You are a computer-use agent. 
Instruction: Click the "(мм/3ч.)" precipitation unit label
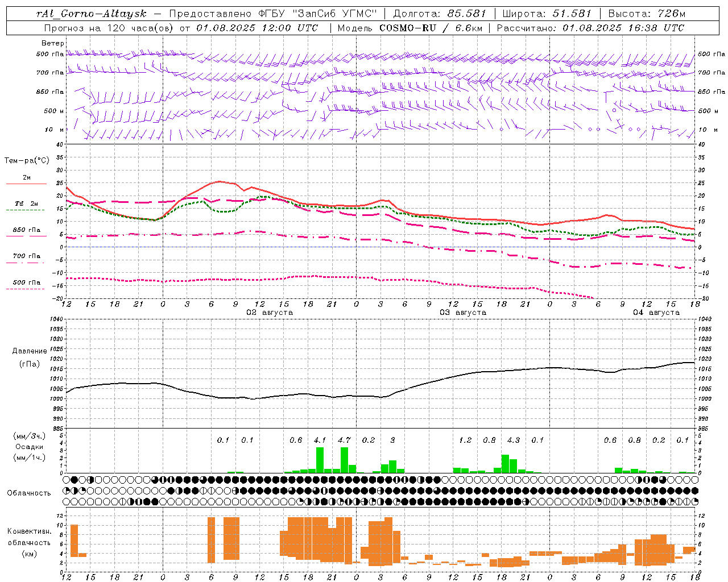pyautogui.click(x=30, y=436)
